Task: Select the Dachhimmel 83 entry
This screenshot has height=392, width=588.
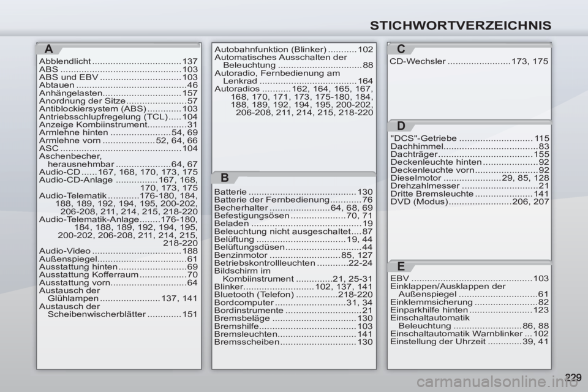Action: (470, 146)
